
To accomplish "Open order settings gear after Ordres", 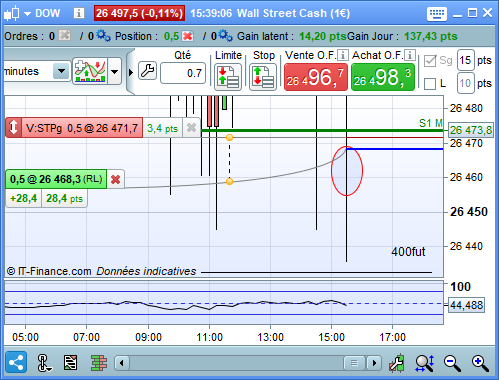I will click(103, 36).
